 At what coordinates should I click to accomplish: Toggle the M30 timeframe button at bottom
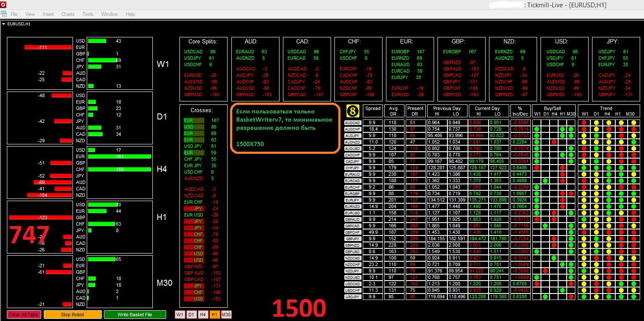click(226, 315)
